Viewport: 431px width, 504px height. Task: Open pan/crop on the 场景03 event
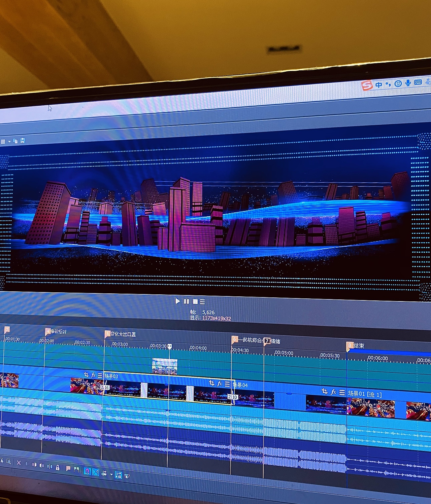[x=86, y=374]
